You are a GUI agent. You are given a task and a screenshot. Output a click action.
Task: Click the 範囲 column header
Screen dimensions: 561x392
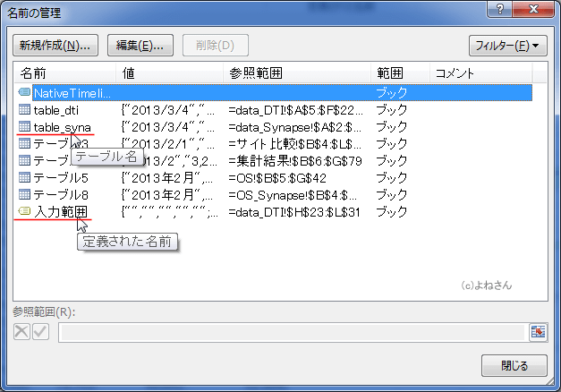[x=400, y=73]
